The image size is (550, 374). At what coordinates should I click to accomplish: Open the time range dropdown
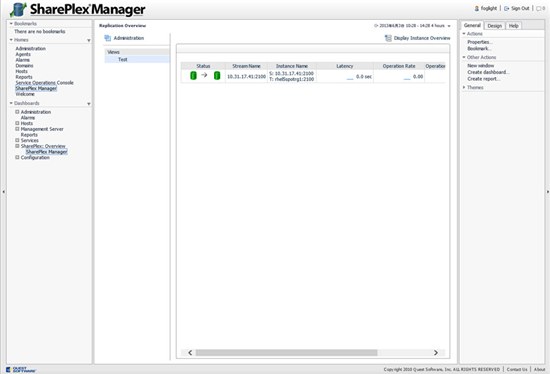pos(449,26)
